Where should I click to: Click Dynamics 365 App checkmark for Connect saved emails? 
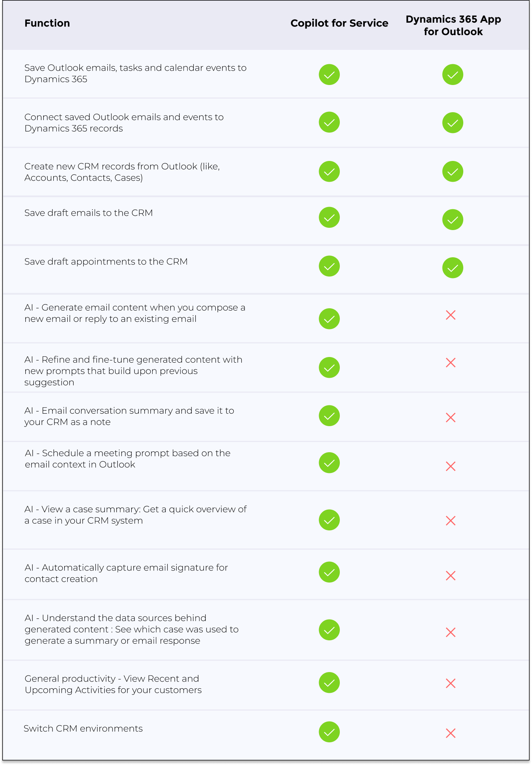pos(453,123)
